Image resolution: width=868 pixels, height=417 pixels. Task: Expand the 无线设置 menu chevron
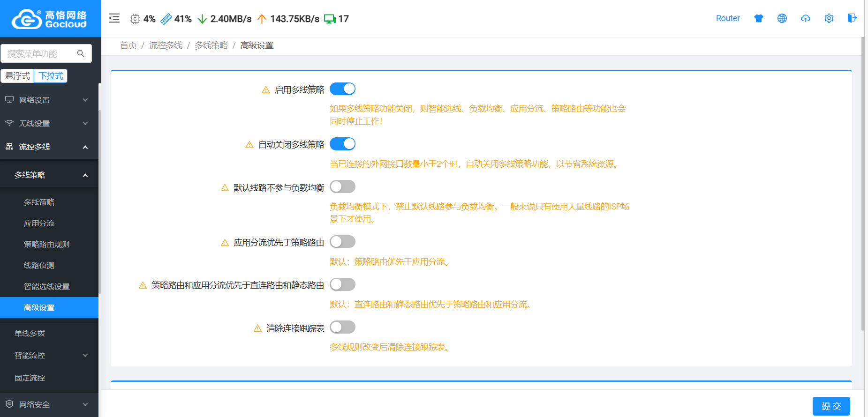pyautogui.click(x=85, y=123)
